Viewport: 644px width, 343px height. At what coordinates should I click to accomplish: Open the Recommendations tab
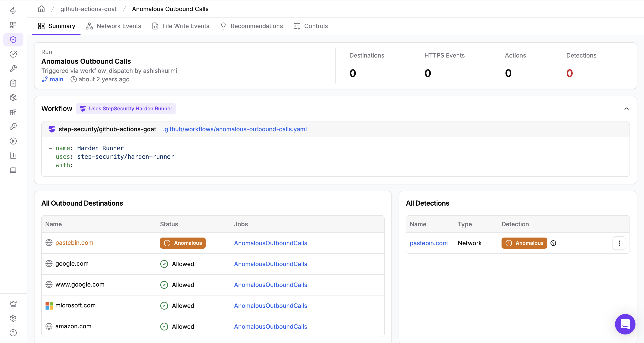click(x=252, y=26)
